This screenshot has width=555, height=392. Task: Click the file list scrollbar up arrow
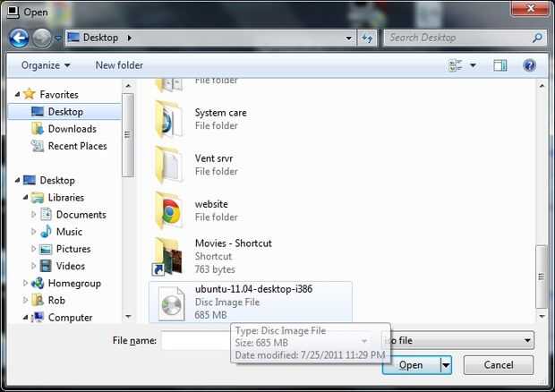[542, 86]
